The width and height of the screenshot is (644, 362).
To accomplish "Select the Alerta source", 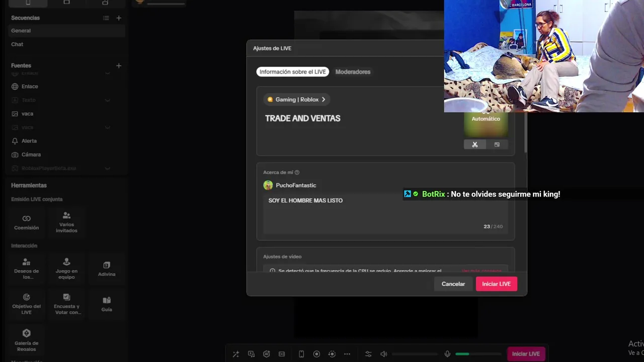I will pyautogui.click(x=65, y=141).
